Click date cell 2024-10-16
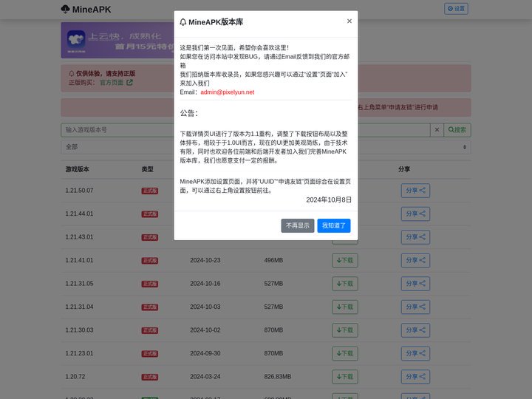Image resolution: width=532 pixels, height=399 pixels. tap(205, 284)
